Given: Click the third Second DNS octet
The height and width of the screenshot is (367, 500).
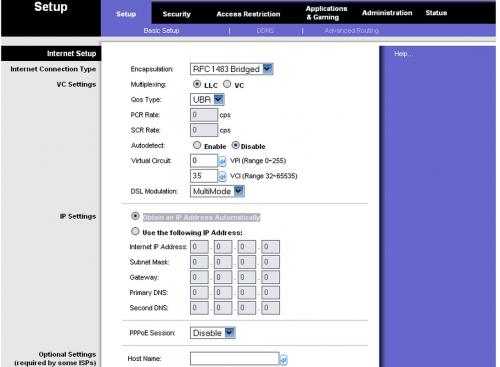Looking at the screenshot, I should click(x=247, y=308).
